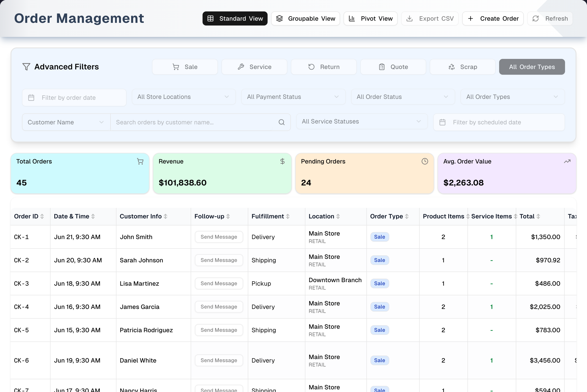
Task: Filter orders by Service type
Action: tap(254, 67)
